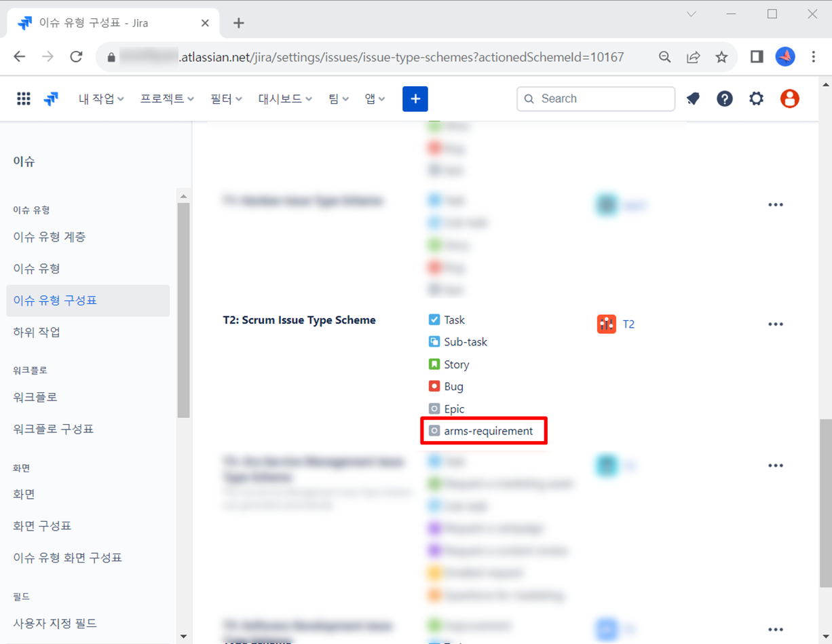Click the arms-requirement issue type
The image size is (832, 644).
point(488,431)
